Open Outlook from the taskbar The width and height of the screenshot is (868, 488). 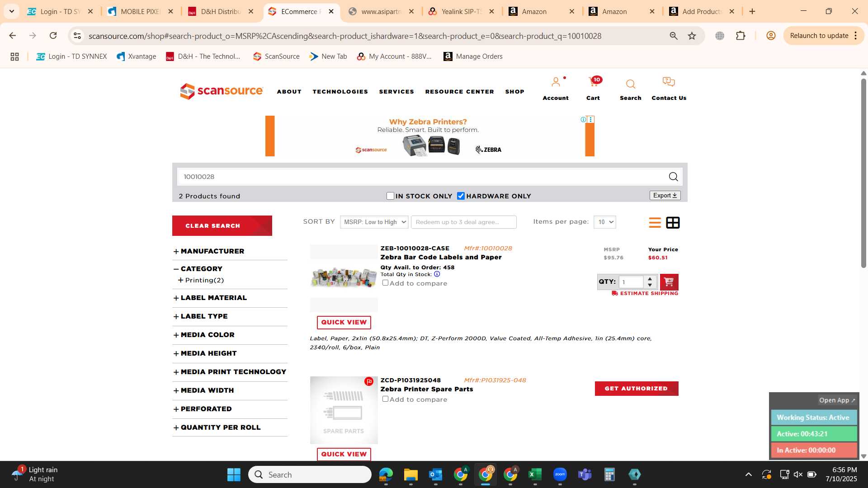tap(435, 475)
